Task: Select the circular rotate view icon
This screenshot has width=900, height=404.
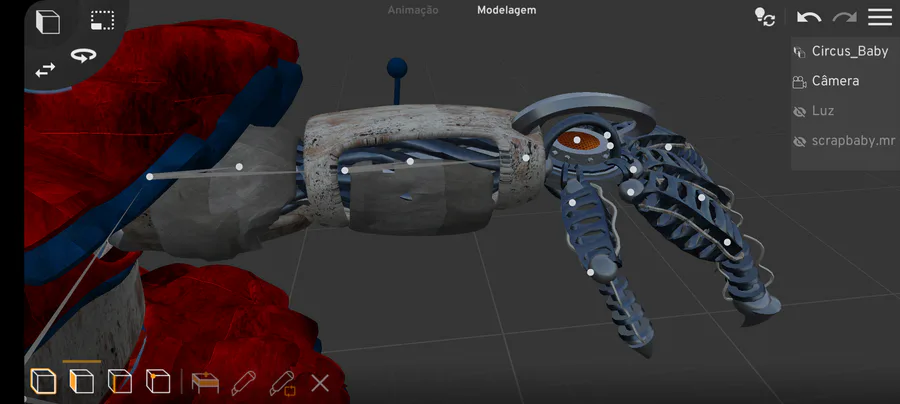Action: point(84,55)
